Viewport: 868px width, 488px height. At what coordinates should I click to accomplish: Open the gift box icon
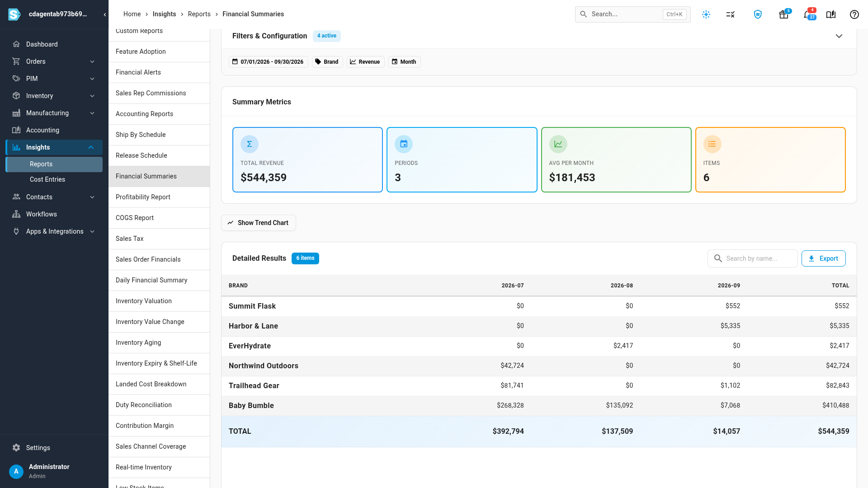[784, 14]
